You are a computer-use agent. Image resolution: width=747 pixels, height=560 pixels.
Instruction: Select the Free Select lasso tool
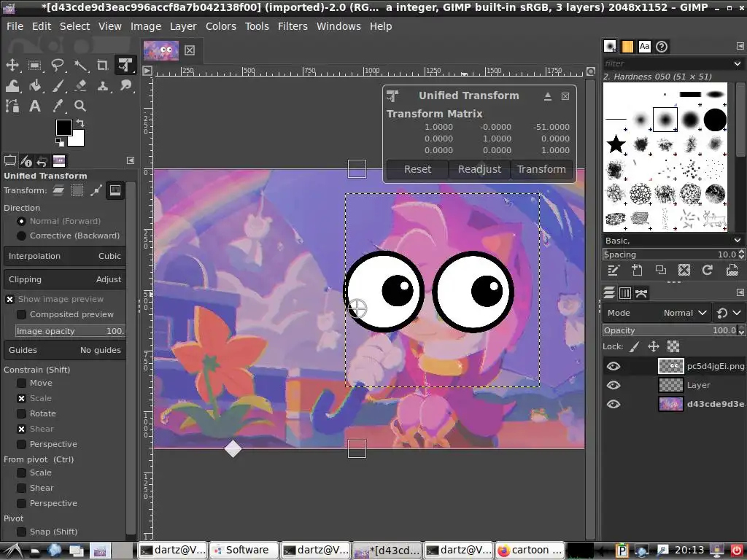(x=57, y=65)
